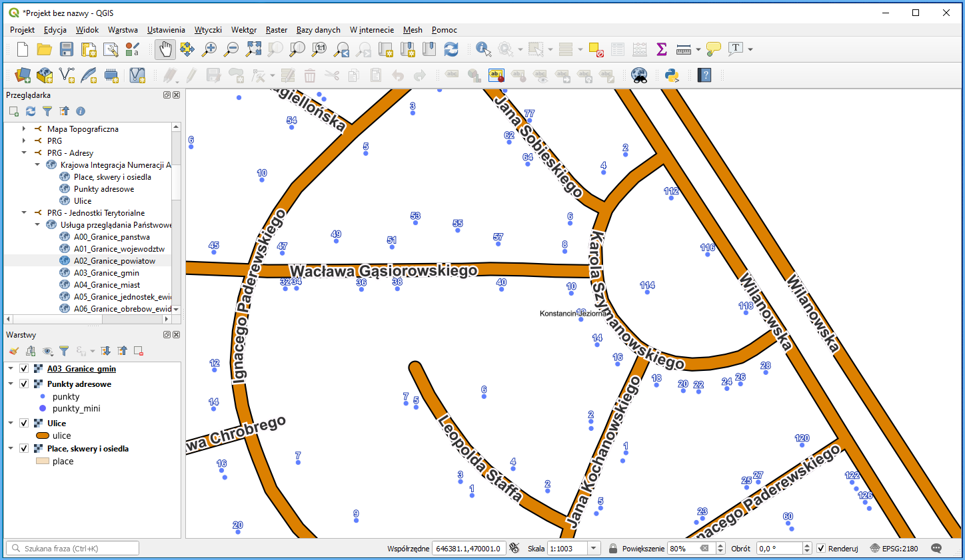Open the Data Source Manager icon

point(23,75)
